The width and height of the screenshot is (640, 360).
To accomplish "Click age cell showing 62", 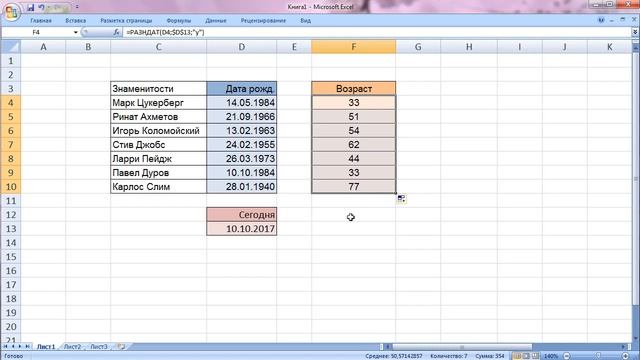I will pyautogui.click(x=353, y=144).
